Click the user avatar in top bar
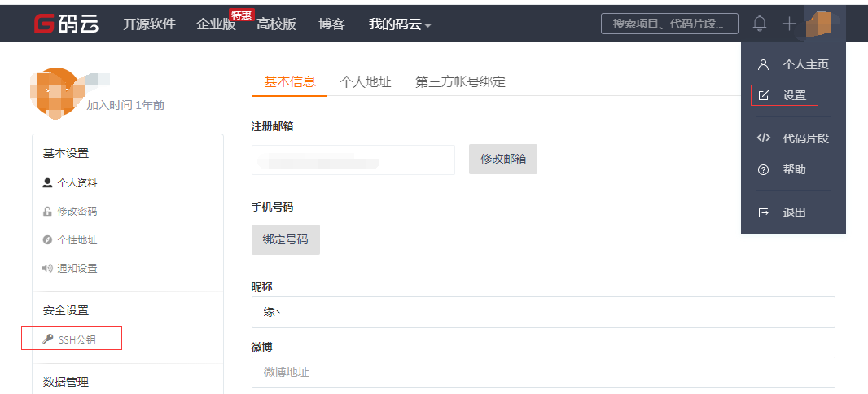 (x=818, y=24)
